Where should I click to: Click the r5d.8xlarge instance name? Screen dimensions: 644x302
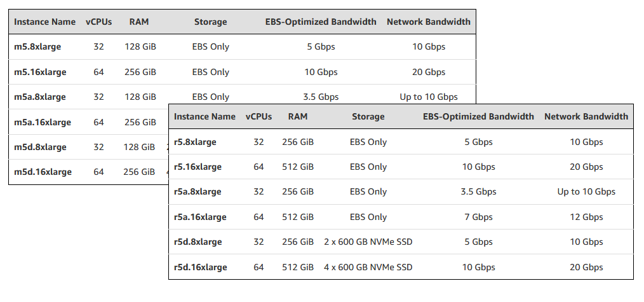[x=198, y=242]
